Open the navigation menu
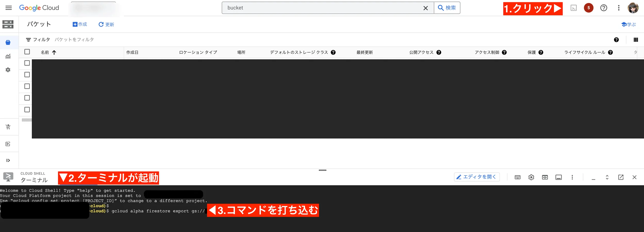This screenshot has width=644, height=232. [x=9, y=8]
